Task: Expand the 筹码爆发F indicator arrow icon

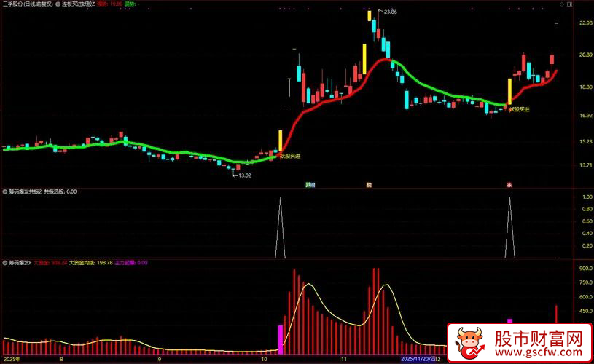Action: [5, 263]
